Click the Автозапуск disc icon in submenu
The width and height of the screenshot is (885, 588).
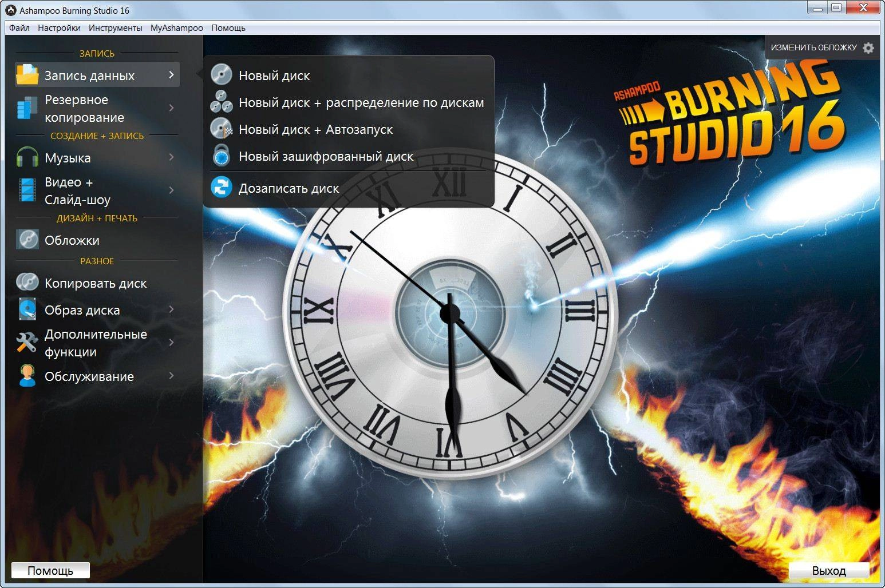tap(221, 129)
